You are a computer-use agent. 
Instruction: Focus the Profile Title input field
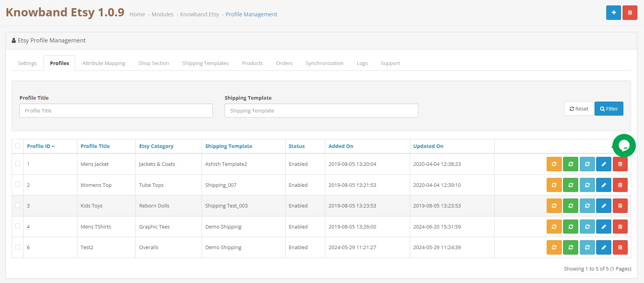point(116,111)
